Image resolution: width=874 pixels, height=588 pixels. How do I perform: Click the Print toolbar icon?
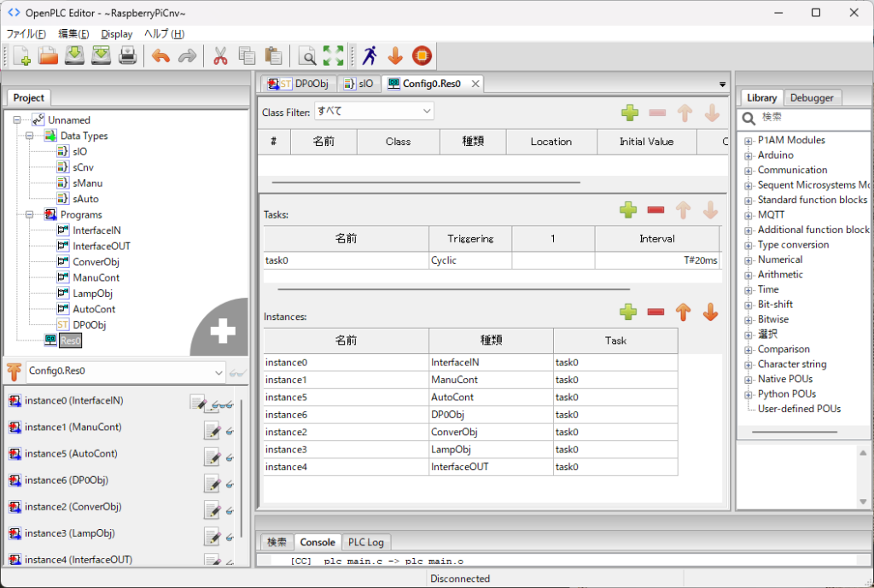[128, 55]
